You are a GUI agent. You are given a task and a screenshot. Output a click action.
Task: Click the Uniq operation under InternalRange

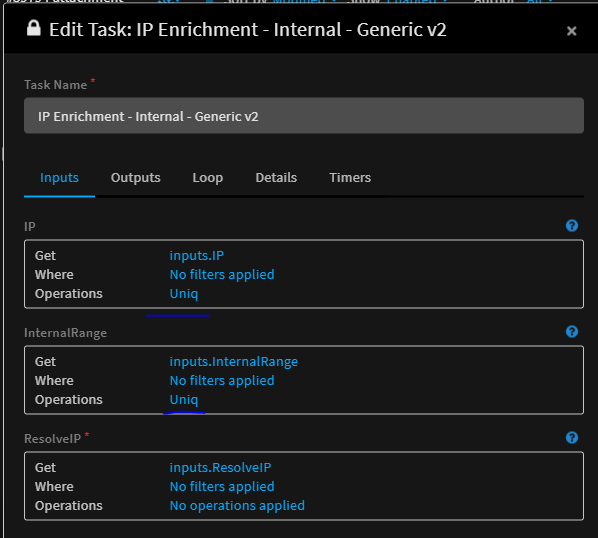183,400
